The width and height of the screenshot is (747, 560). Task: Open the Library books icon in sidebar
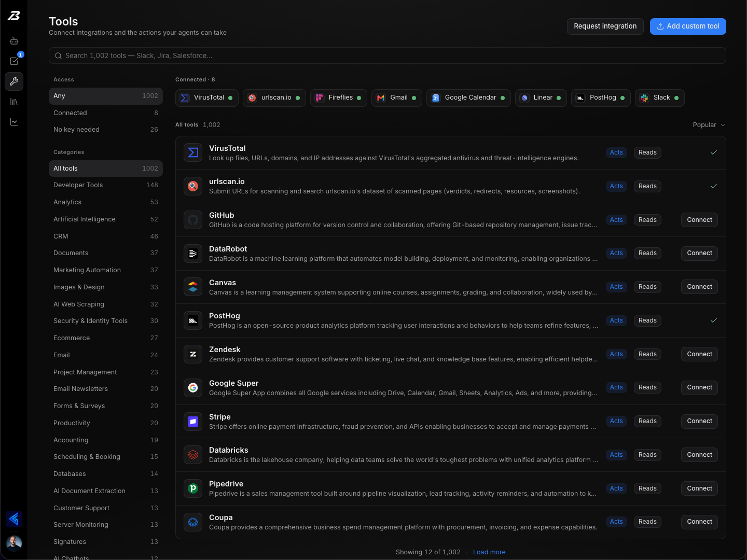click(14, 102)
